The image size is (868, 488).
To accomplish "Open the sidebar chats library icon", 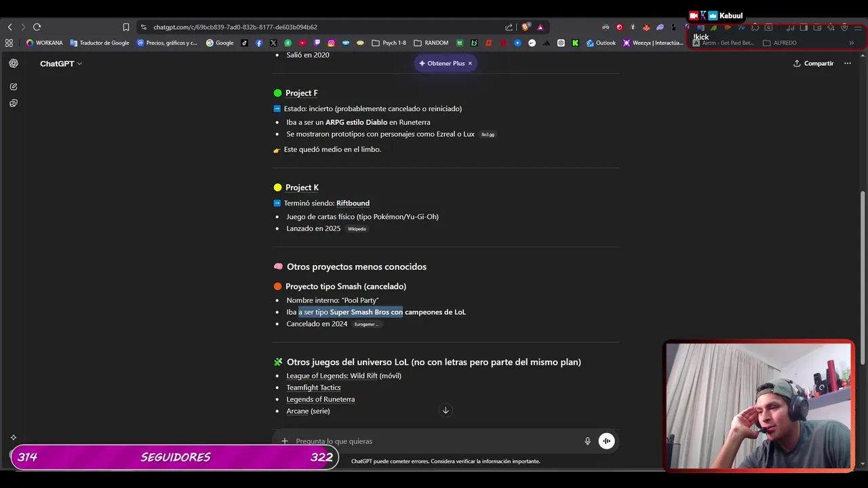I will pos(14,103).
